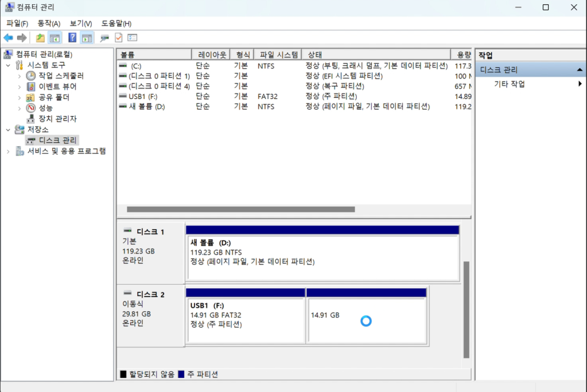Image resolution: width=587 pixels, height=392 pixels.
Task: Toggle the Show/Hide Action Pane icon
Action: [87, 38]
